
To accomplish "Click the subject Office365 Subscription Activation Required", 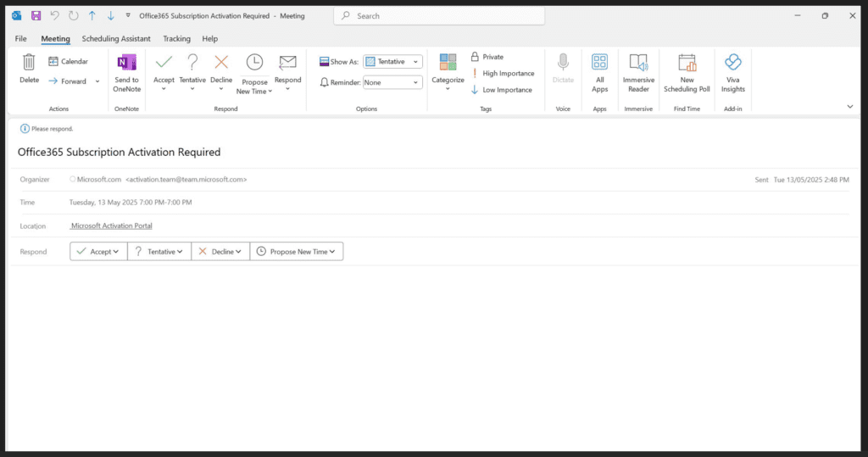I will 119,152.
